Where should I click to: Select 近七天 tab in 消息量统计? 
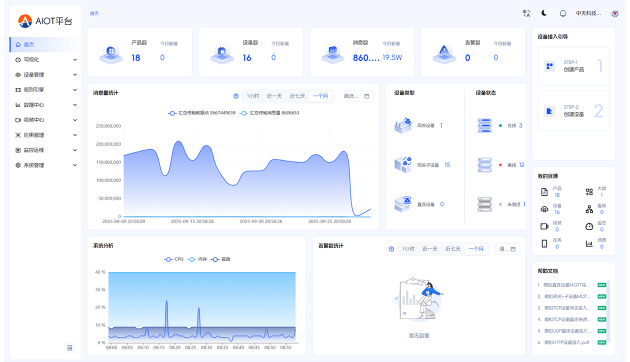[297, 96]
